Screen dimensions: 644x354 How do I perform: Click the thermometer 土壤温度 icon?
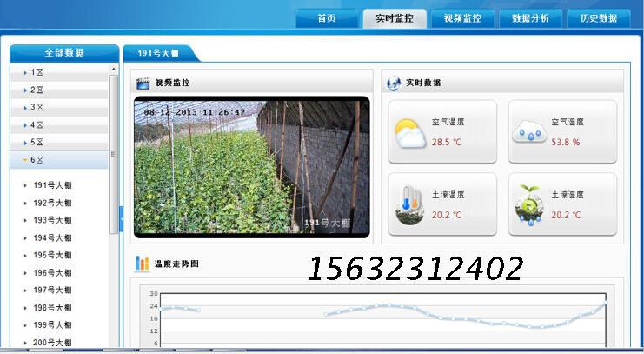coord(409,205)
